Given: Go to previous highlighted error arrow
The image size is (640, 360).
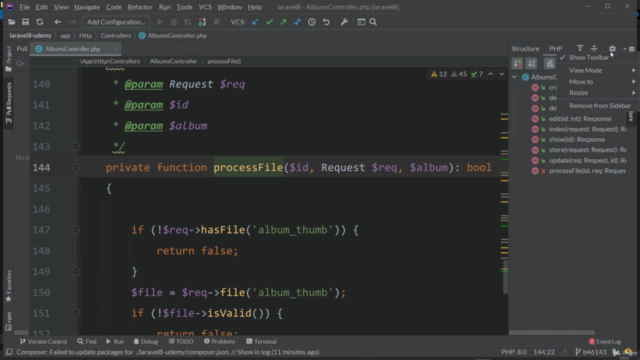Looking at the screenshot, I should (x=491, y=74).
